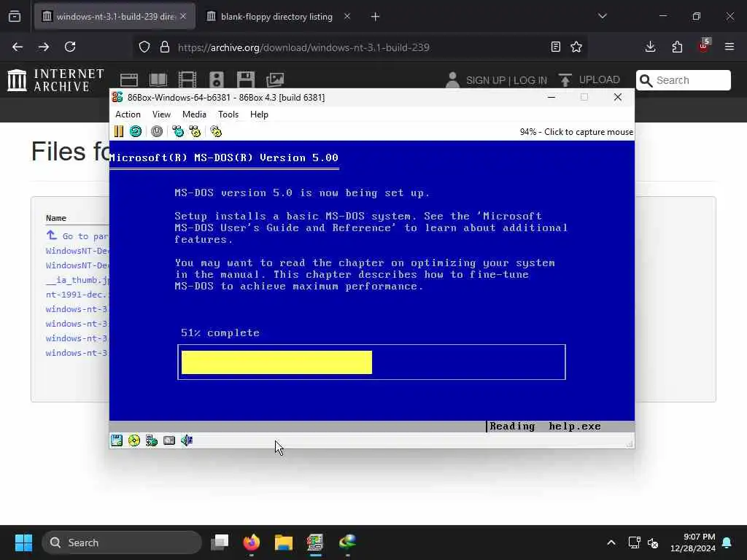Open Firefox downloads panel
The width and height of the screenshot is (747, 560).
(x=650, y=47)
